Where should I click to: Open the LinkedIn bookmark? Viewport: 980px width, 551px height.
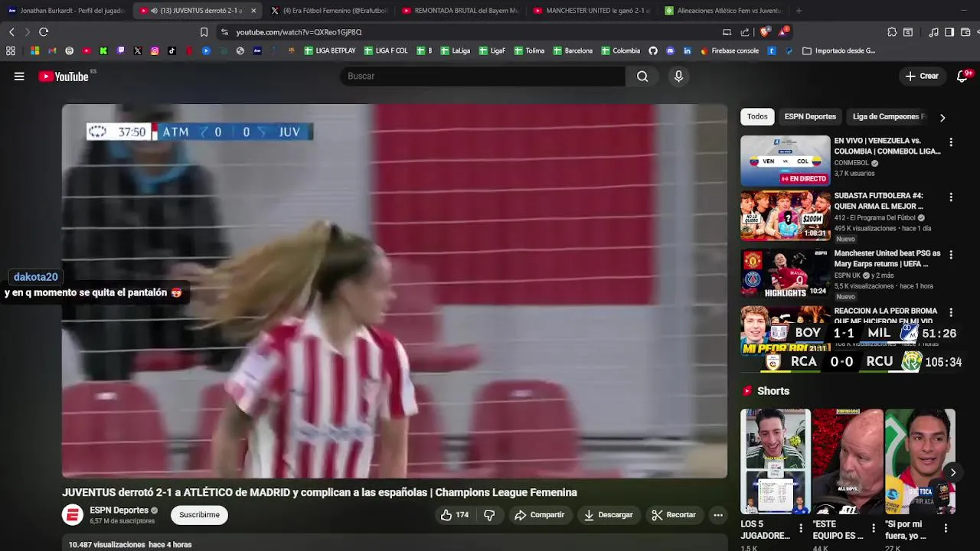[687, 51]
